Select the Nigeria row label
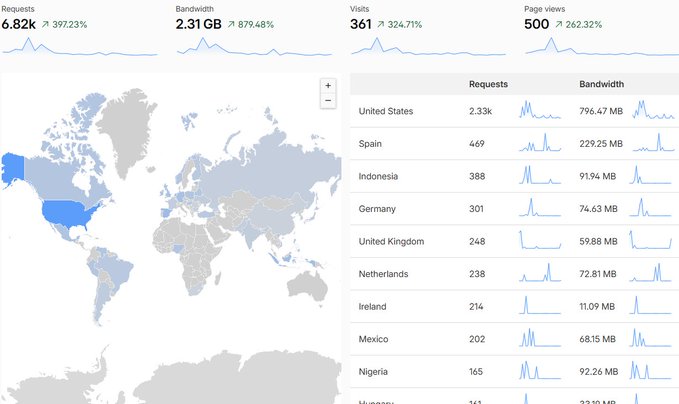 373,372
